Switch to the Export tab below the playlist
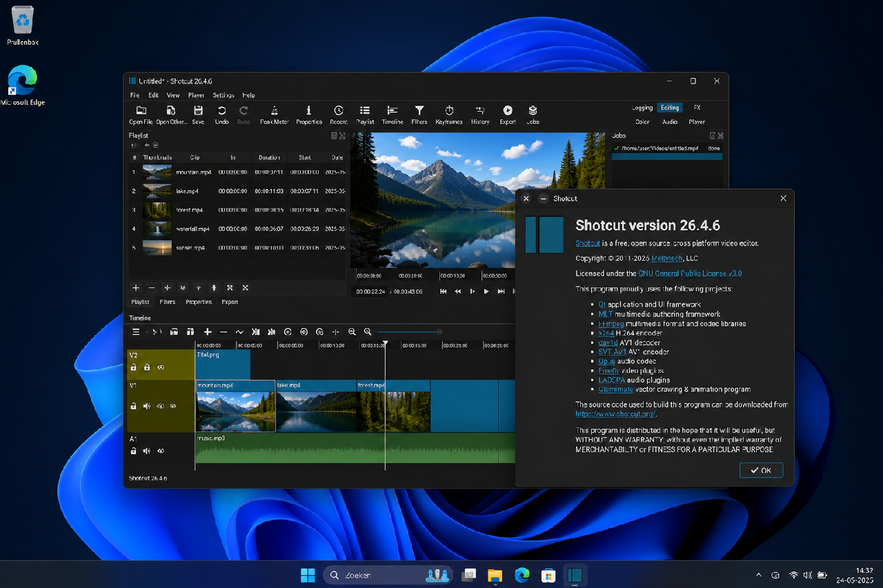883x588 pixels. 230,302
